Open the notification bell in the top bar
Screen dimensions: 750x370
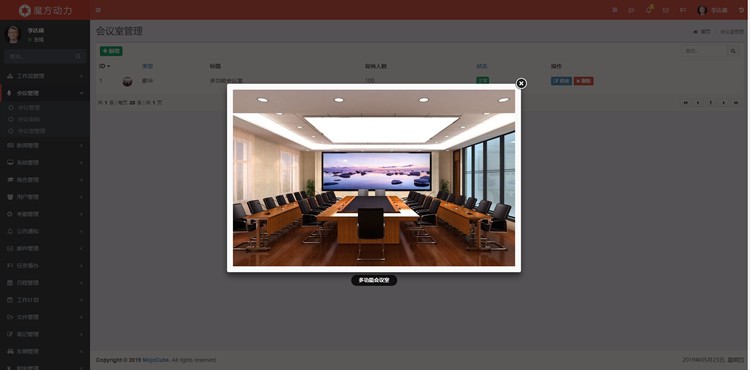pyautogui.click(x=649, y=10)
